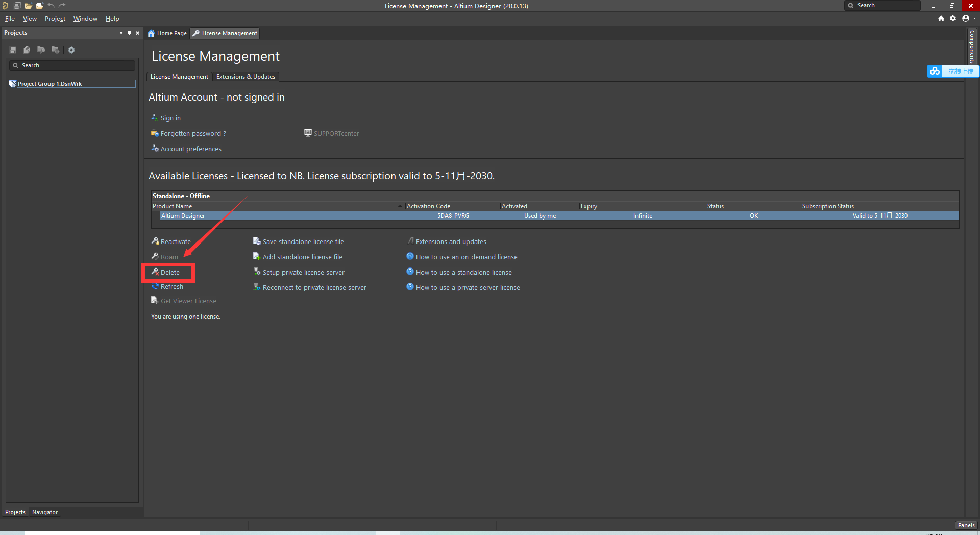Click the Refresh licenses link
The height and width of the screenshot is (535, 980).
pyautogui.click(x=167, y=286)
